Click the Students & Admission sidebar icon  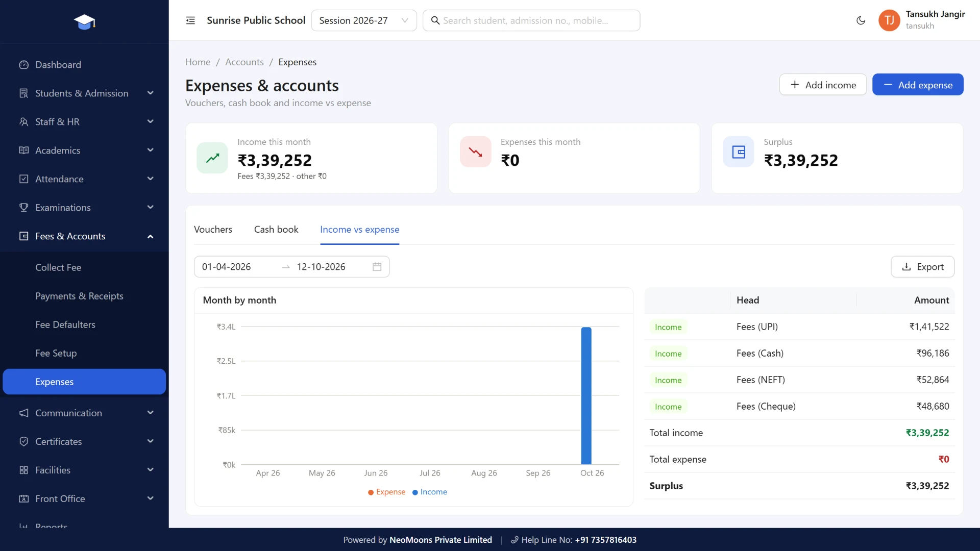pos(23,93)
